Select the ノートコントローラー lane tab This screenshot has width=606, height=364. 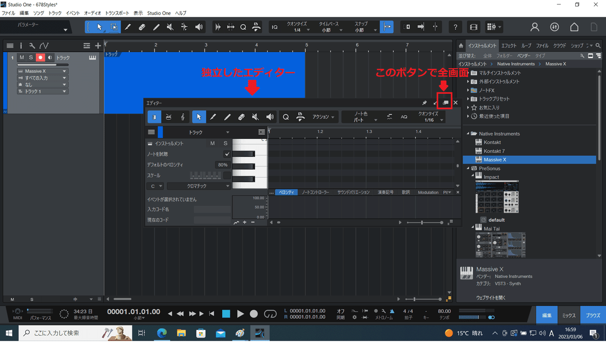tap(316, 192)
